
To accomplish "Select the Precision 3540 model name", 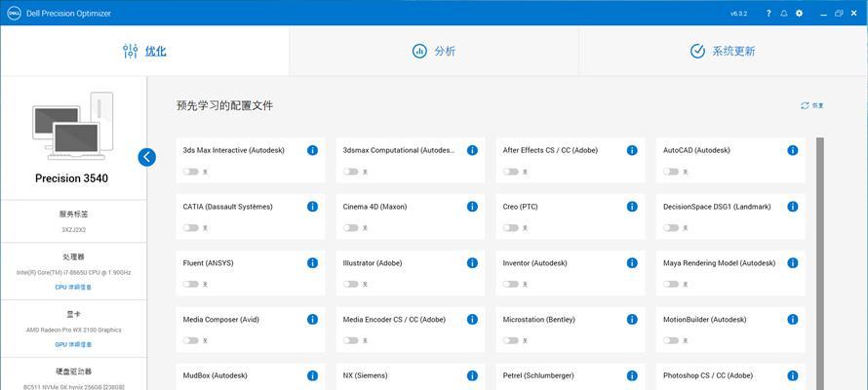I will 71,178.
